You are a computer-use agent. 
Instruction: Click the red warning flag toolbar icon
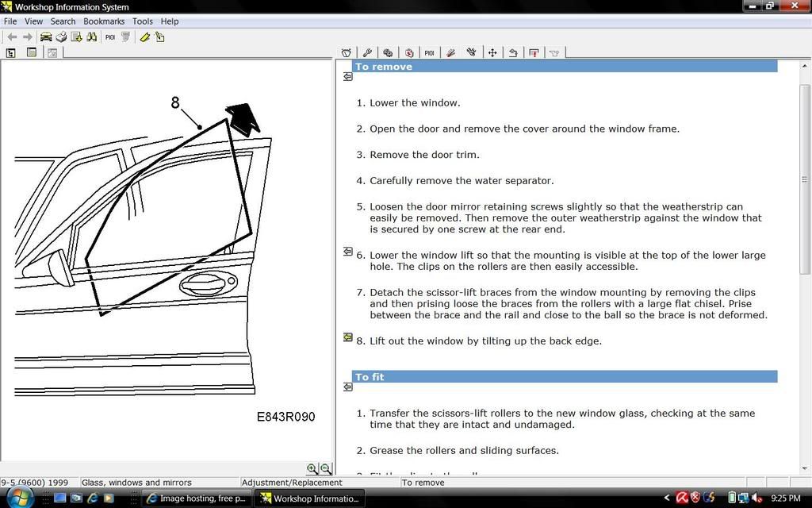point(534,52)
